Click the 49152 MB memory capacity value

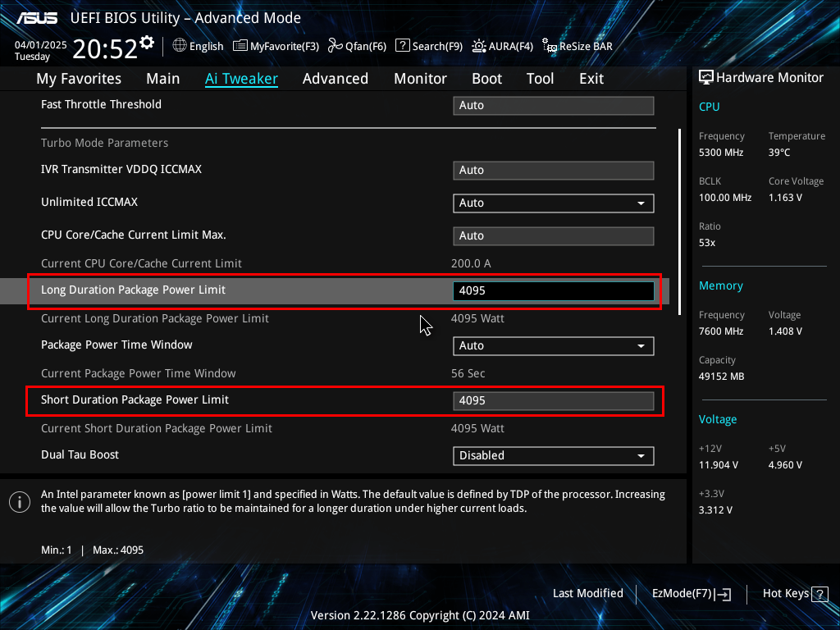click(x=722, y=377)
